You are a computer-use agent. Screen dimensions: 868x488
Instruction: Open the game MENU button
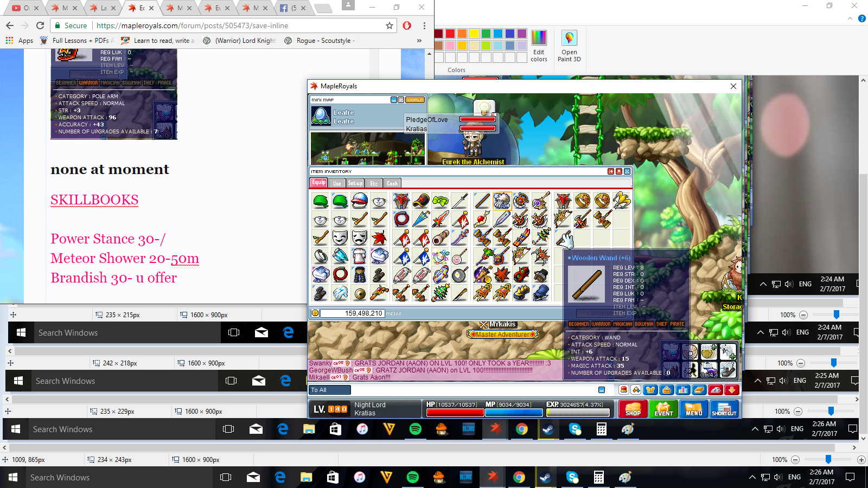pyautogui.click(x=694, y=409)
